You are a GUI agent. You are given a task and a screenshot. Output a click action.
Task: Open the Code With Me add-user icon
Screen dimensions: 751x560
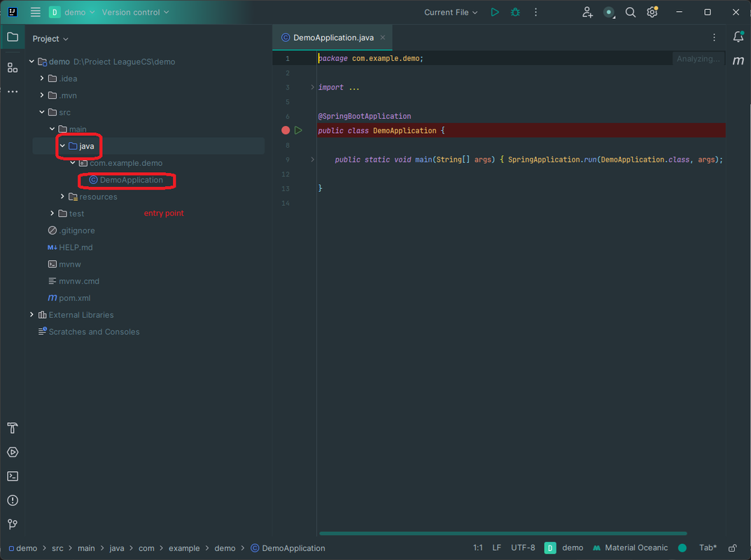(x=587, y=12)
